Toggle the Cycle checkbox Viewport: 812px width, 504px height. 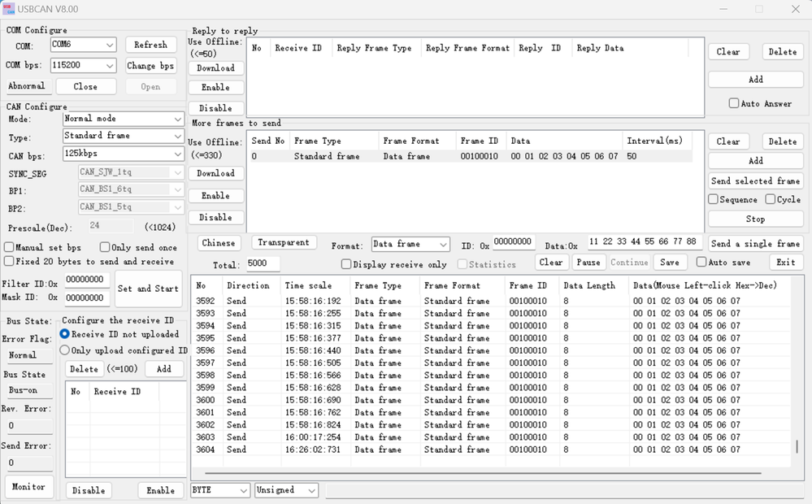pos(770,200)
